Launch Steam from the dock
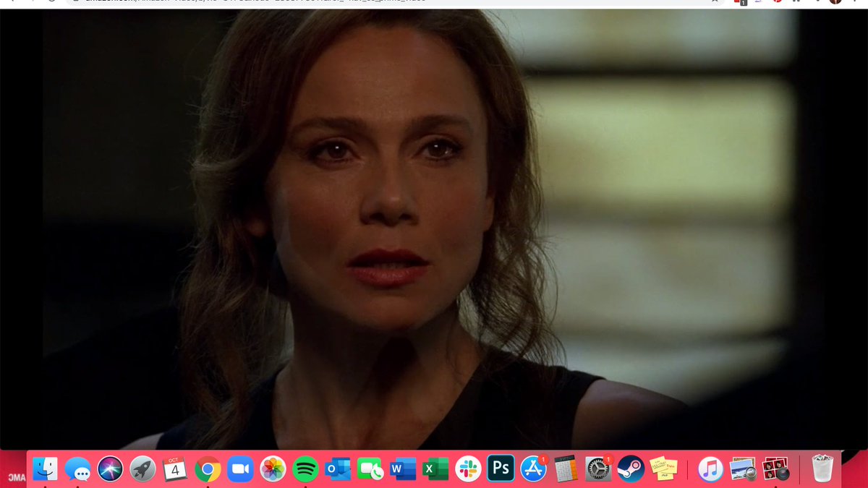This screenshot has width=868, height=488. click(631, 469)
